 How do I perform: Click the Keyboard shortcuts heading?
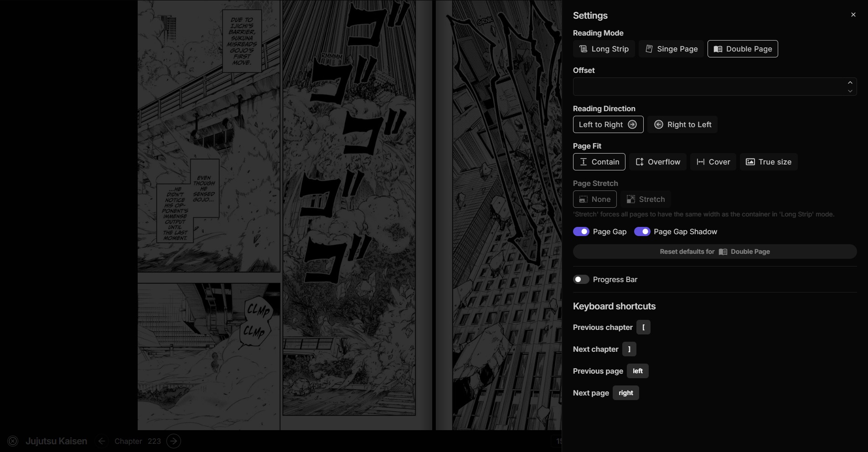[614, 306]
